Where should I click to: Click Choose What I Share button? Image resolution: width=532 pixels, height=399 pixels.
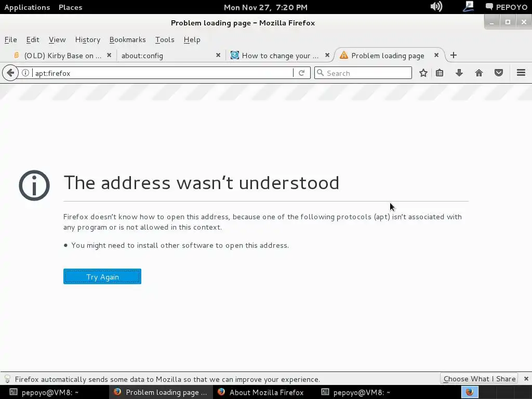479,379
